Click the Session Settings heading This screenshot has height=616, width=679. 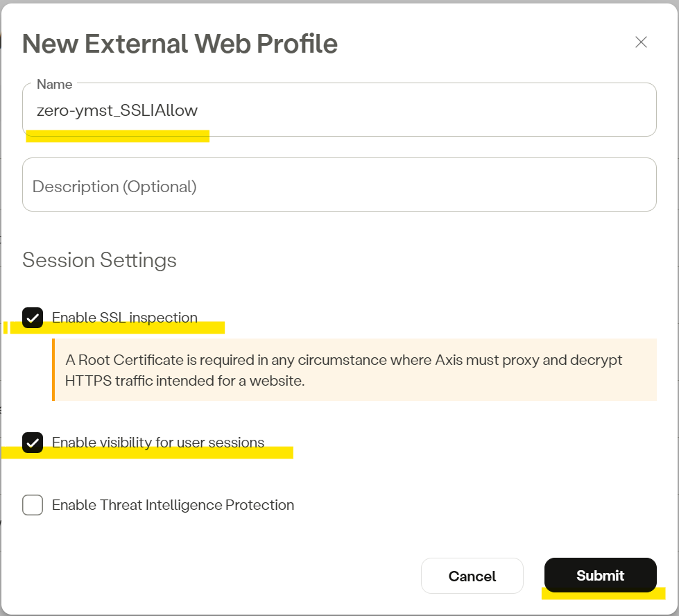(x=99, y=260)
